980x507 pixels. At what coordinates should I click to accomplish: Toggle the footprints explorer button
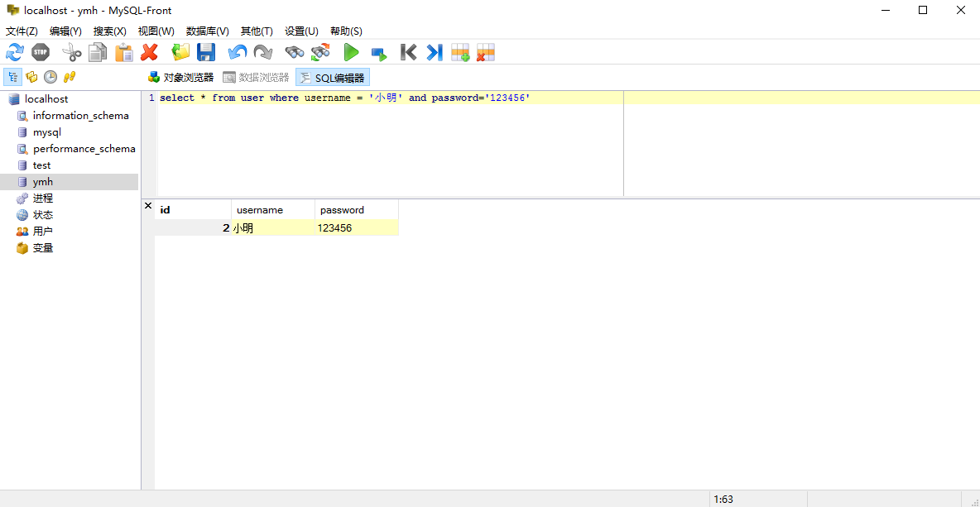(x=70, y=77)
